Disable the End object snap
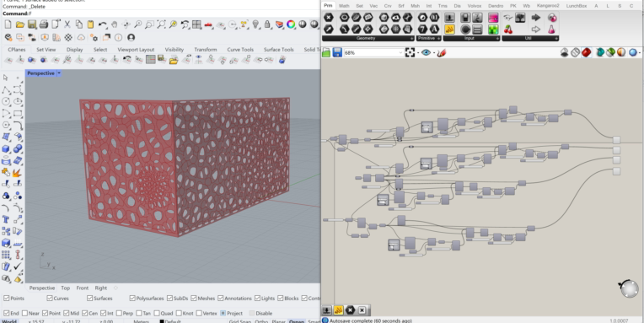 click(x=6, y=313)
